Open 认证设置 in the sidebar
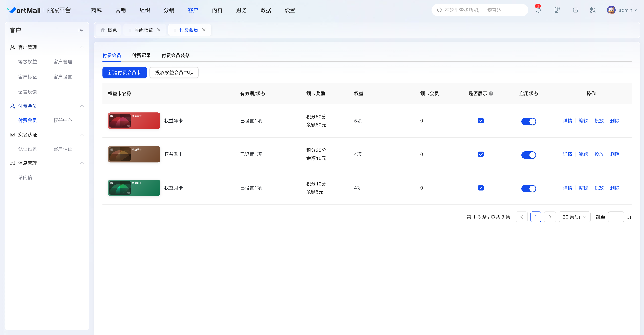Screen dimensions: 644x335 pos(27,149)
